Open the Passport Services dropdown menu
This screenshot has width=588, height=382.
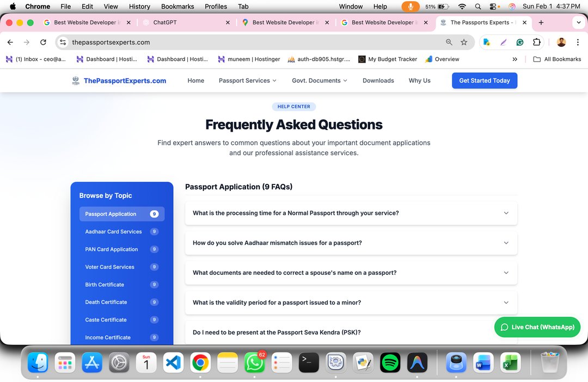point(247,81)
